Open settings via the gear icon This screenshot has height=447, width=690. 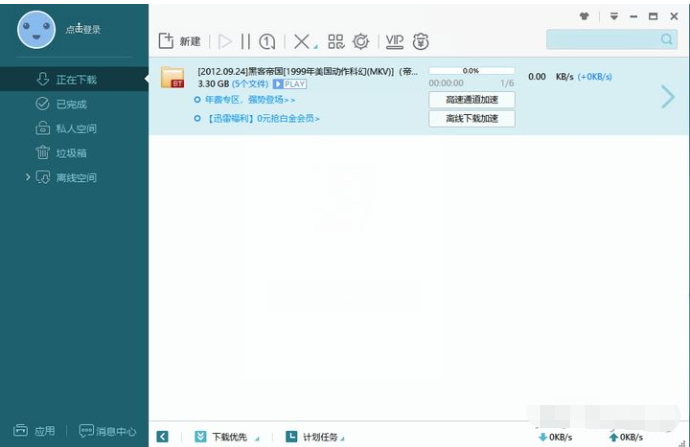(361, 41)
